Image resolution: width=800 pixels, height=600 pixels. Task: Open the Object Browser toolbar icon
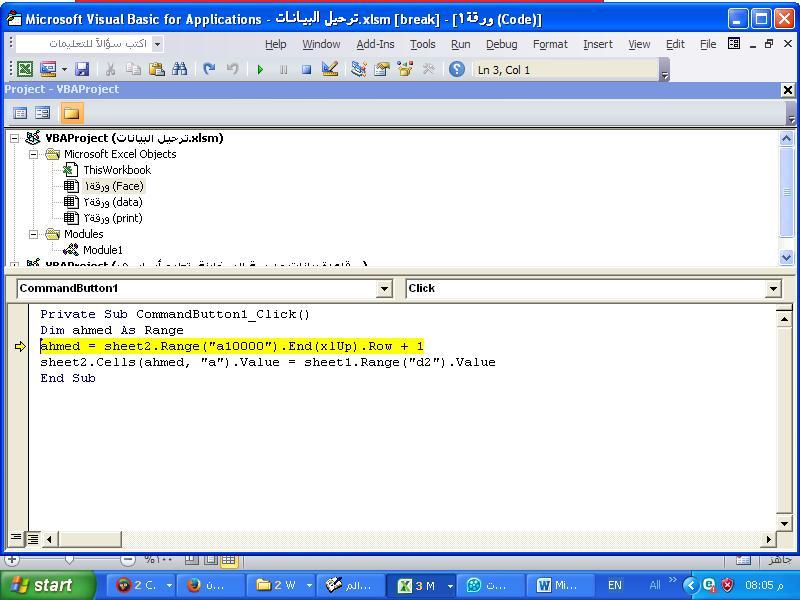(405, 69)
